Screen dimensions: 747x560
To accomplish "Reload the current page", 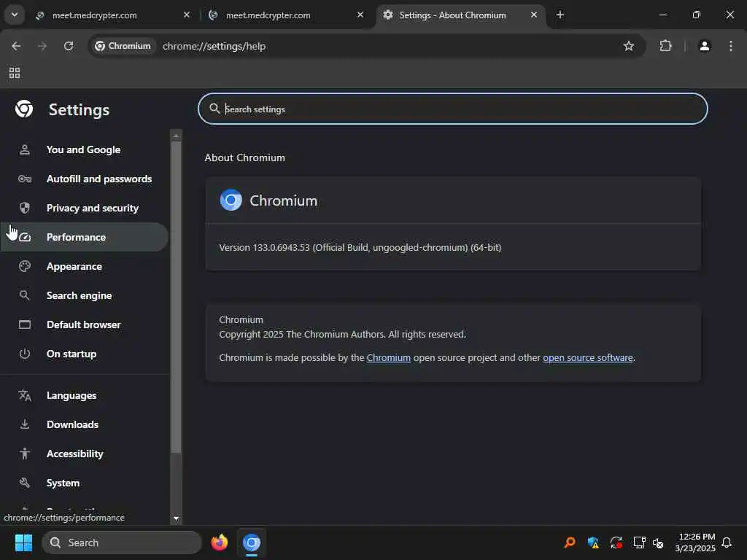I will [69, 46].
